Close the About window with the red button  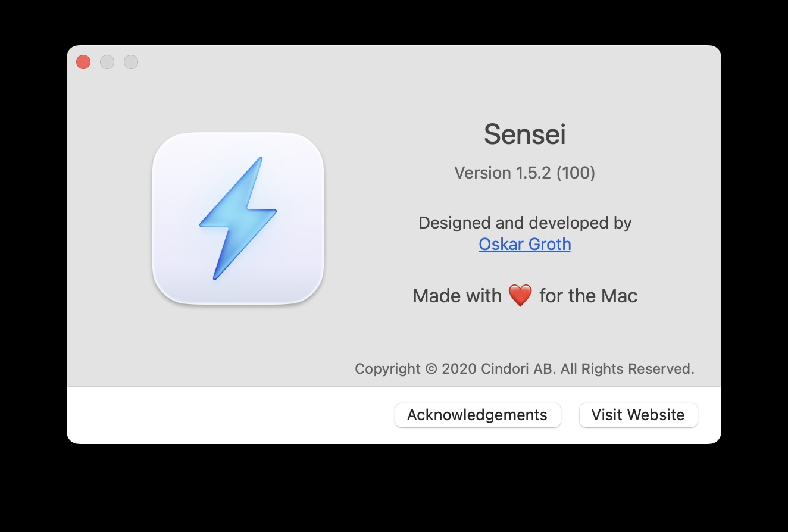click(83, 62)
